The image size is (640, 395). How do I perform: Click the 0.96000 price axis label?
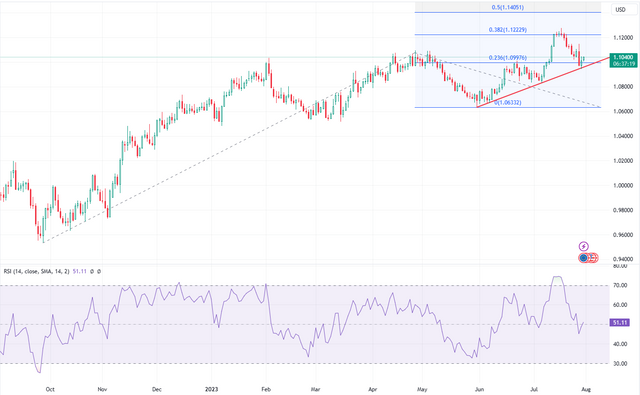click(623, 235)
